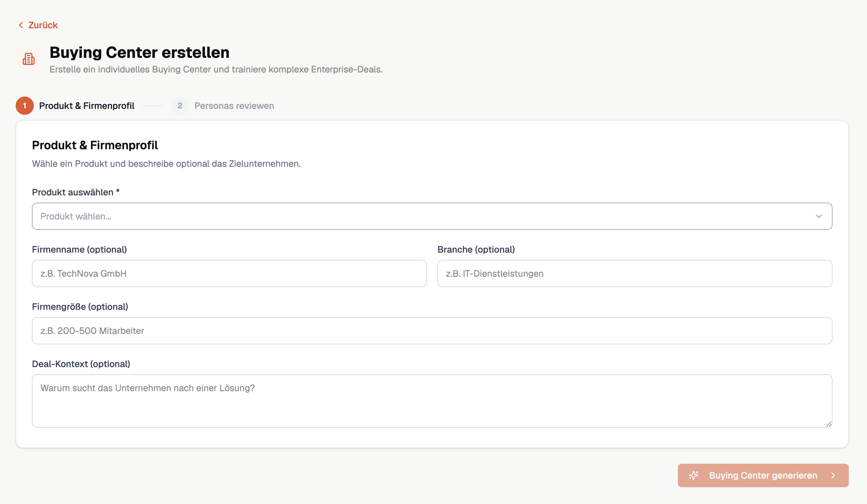Click the dropdown chevron in the product selector
The width and height of the screenshot is (867, 504).
coord(819,216)
